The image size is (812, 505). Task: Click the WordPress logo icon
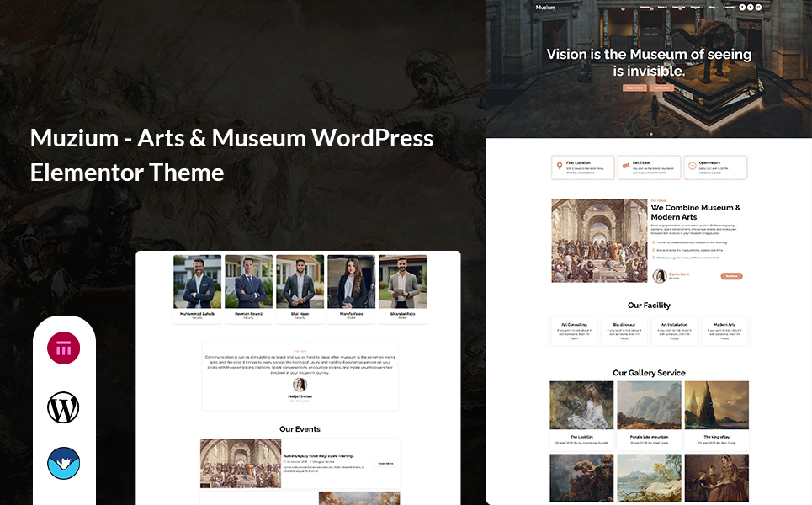pyautogui.click(x=64, y=408)
